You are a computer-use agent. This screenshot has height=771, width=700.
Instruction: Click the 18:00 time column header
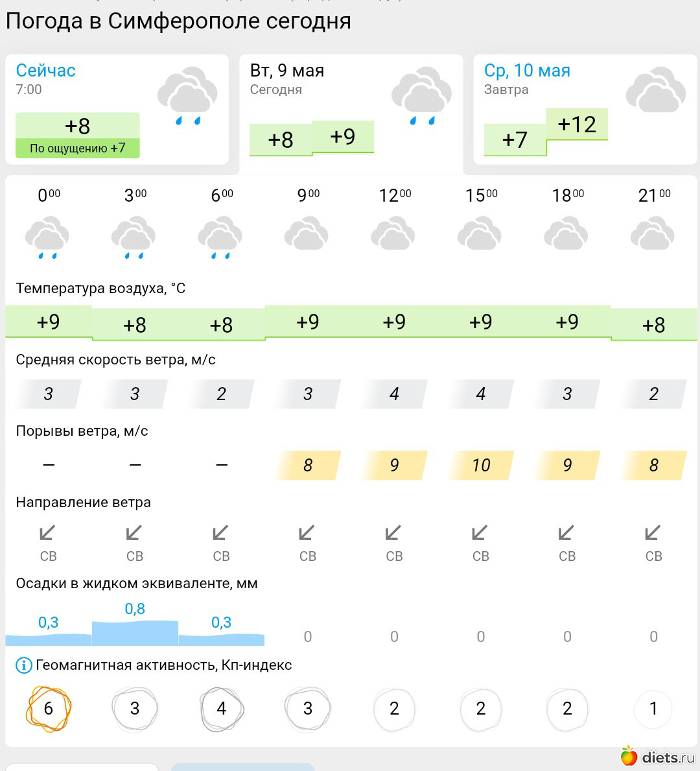tap(567, 195)
